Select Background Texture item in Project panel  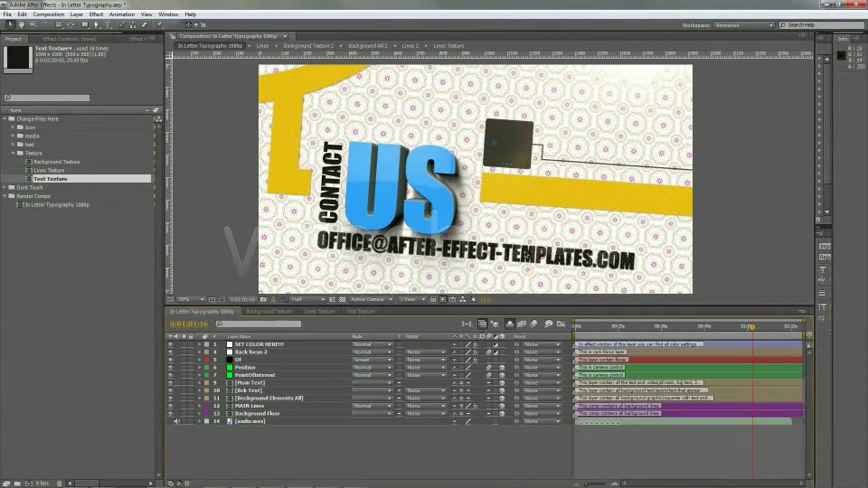(56, 162)
